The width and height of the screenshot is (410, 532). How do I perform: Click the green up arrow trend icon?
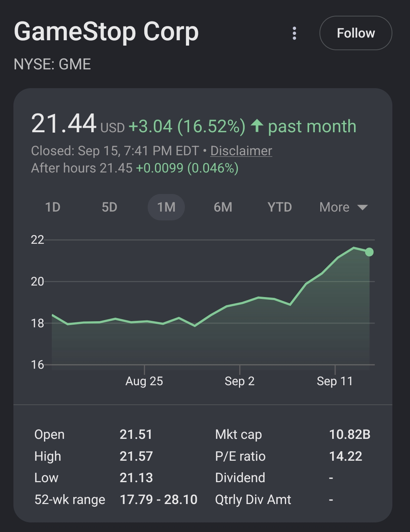coord(257,126)
